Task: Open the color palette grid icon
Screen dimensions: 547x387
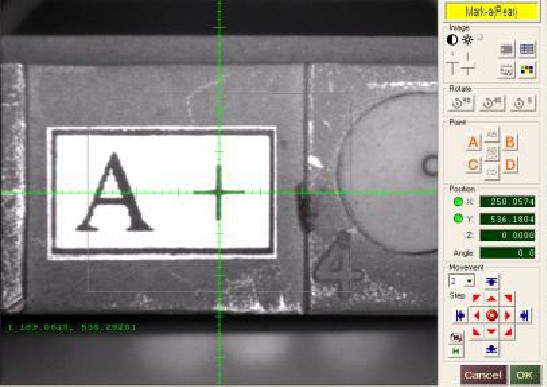Action: (527, 70)
